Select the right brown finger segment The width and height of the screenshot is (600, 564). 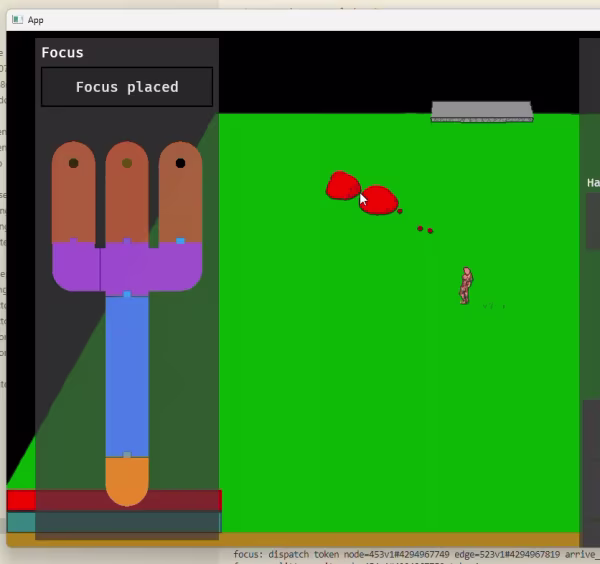point(180,192)
